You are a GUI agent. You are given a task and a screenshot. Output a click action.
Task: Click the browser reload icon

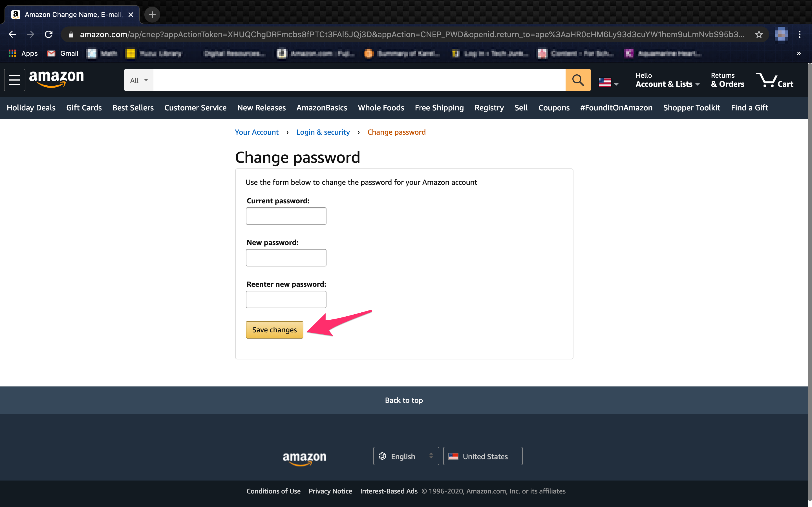click(49, 34)
